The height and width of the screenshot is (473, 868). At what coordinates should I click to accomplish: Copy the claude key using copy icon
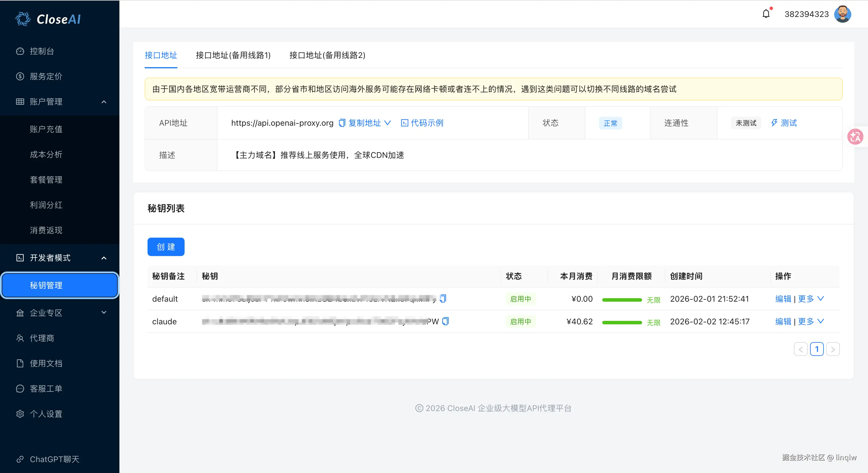pyautogui.click(x=445, y=321)
